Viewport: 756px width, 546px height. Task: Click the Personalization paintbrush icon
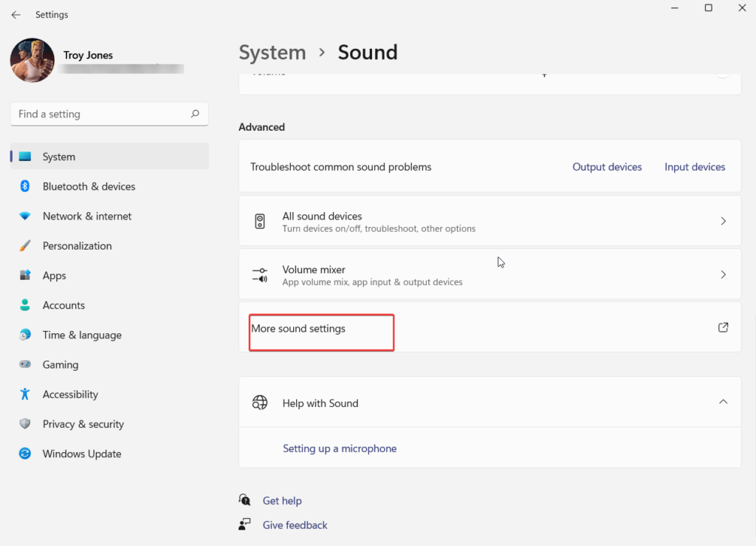tap(25, 245)
